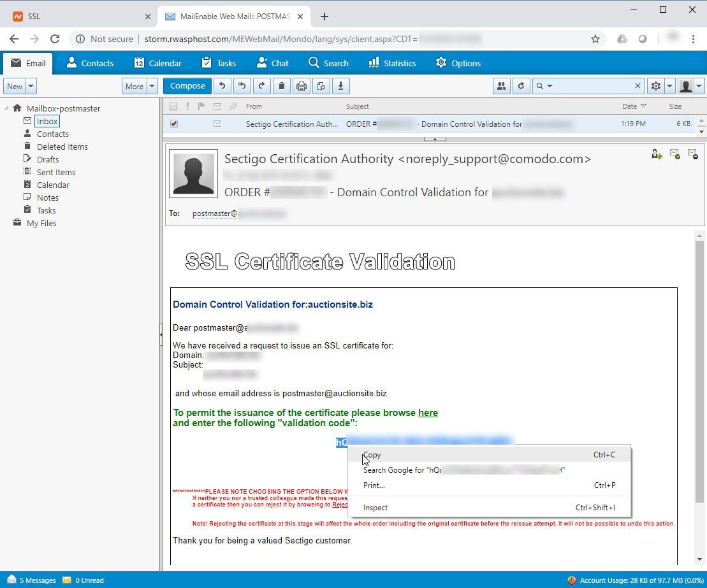707x588 pixels.
Task: Click the sender avatar thumbnail
Action: click(193, 173)
